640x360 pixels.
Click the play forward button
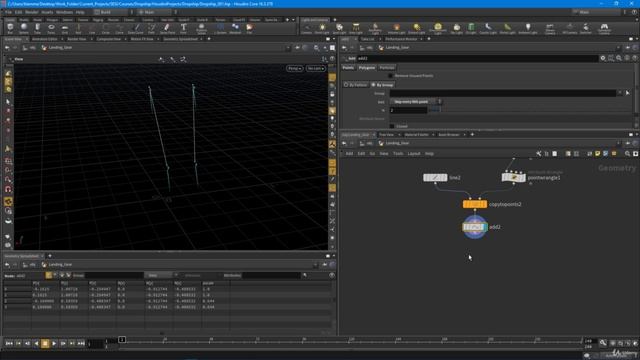tap(54, 344)
